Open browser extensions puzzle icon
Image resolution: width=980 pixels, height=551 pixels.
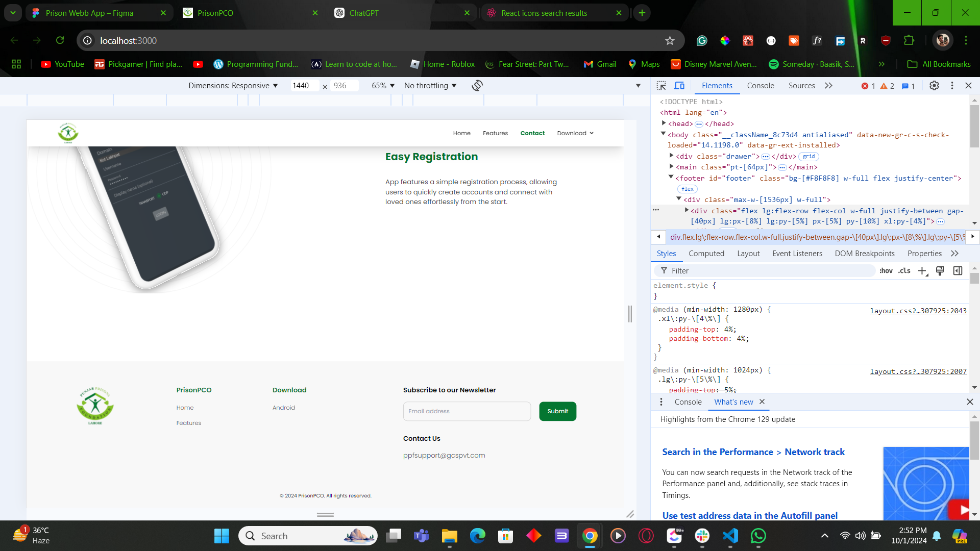(909, 40)
